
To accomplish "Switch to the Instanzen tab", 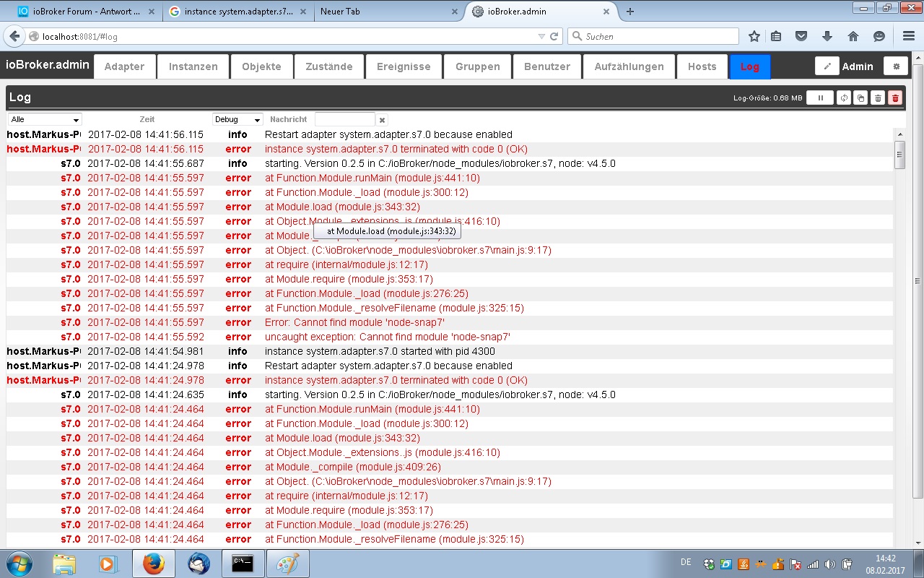I will 193,66.
